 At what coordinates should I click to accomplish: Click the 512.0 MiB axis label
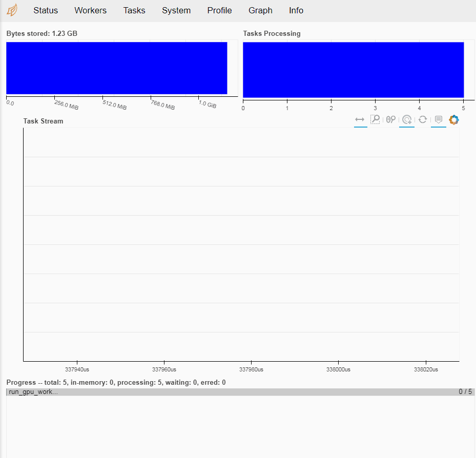pos(114,105)
